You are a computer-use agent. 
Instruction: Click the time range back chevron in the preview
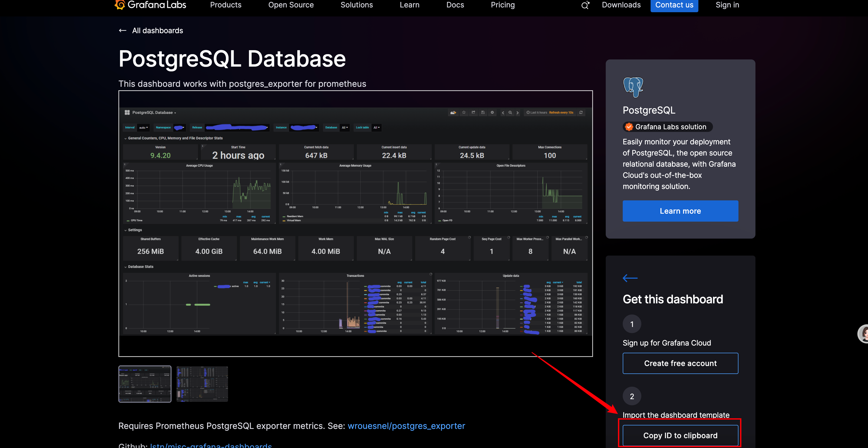pos(503,113)
